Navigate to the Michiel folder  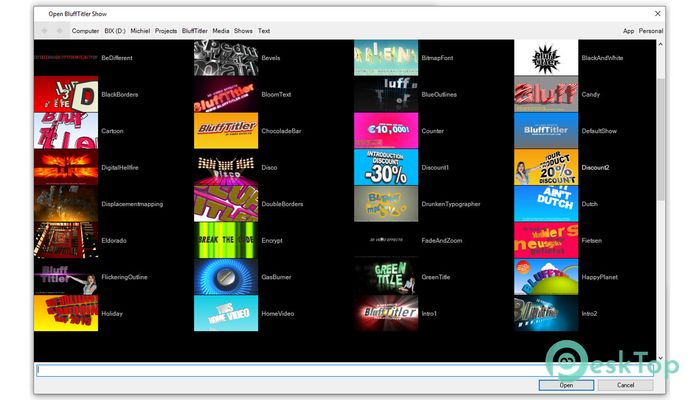(x=140, y=31)
